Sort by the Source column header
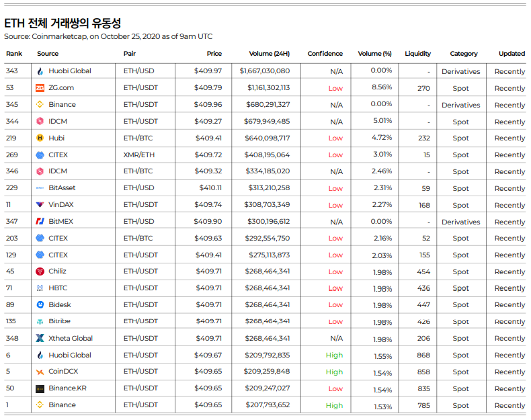Viewport: 531px width, 420px height. click(x=48, y=54)
